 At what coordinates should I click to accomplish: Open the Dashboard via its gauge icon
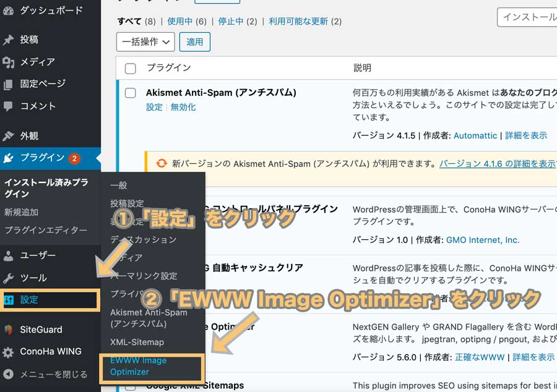(8, 11)
